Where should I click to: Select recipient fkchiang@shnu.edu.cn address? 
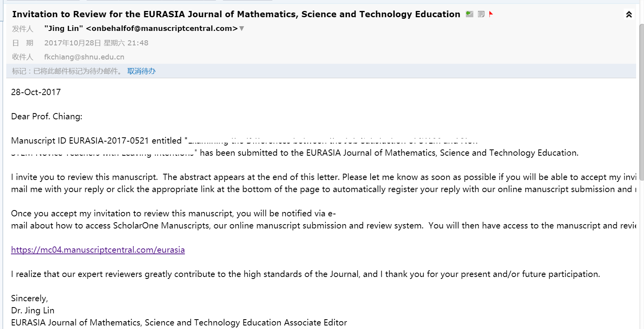coord(84,57)
